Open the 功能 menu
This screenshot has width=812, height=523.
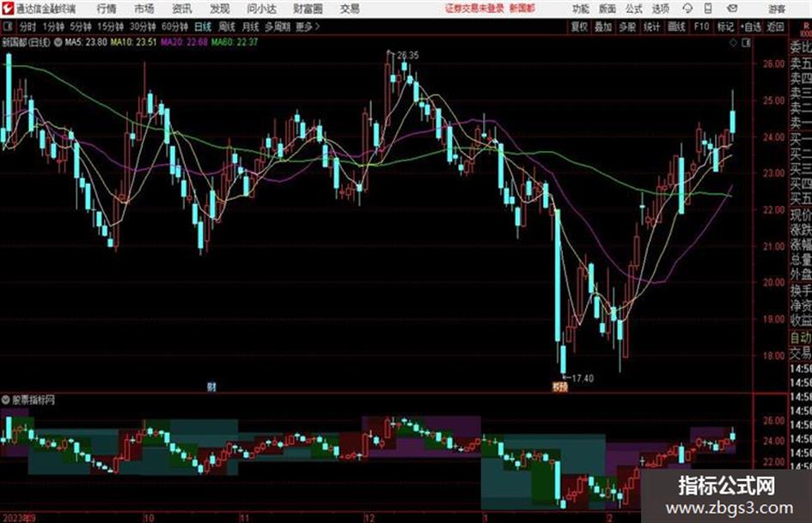coord(581,9)
